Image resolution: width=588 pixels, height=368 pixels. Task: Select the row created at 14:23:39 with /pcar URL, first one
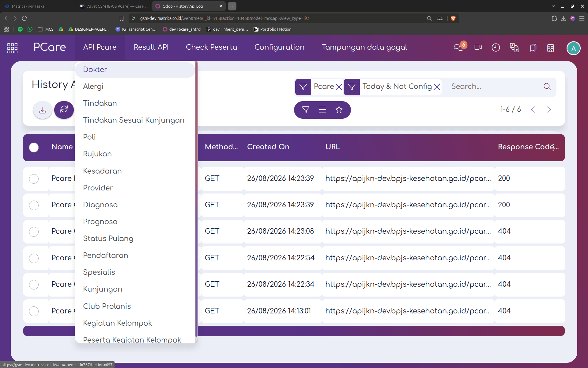point(34,179)
